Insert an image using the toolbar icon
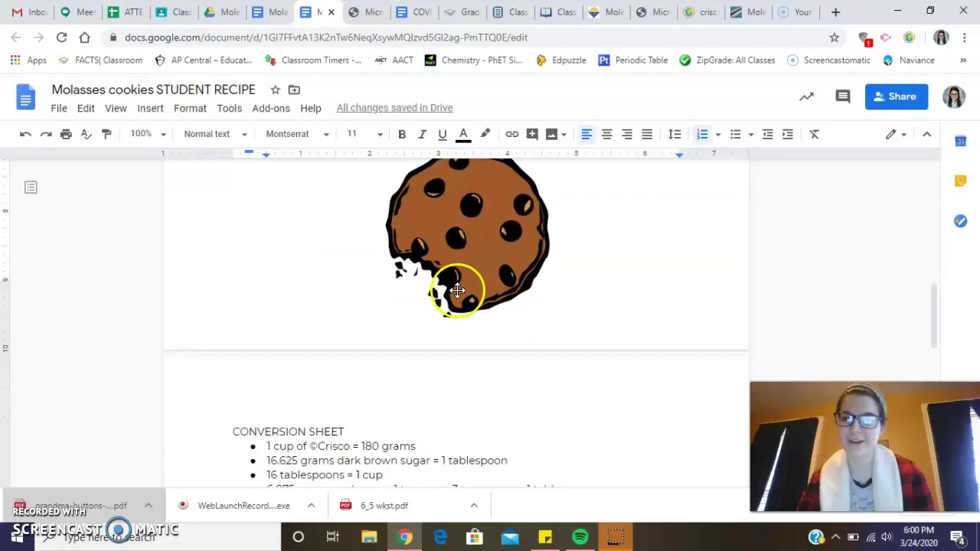Viewport: 980px width, 551px height. pyautogui.click(x=551, y=134)
